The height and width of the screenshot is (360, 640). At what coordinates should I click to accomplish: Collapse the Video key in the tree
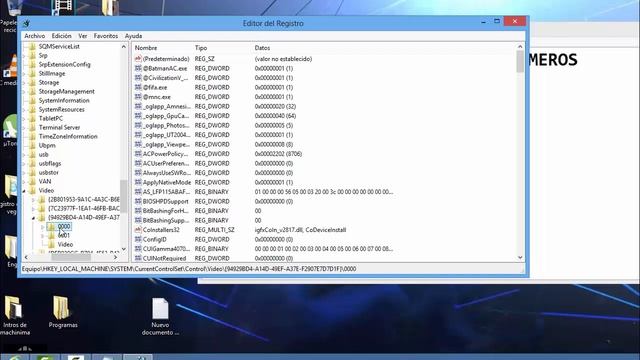point(24,191)
